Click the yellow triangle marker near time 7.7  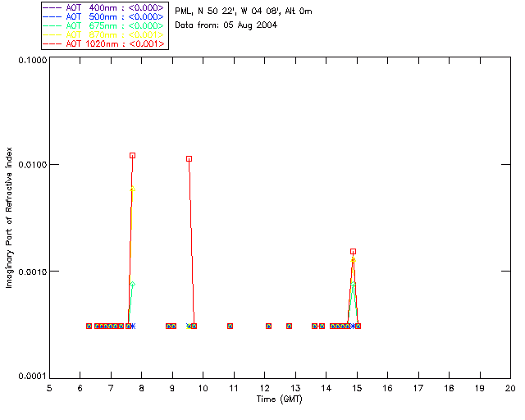click(133, 189)
